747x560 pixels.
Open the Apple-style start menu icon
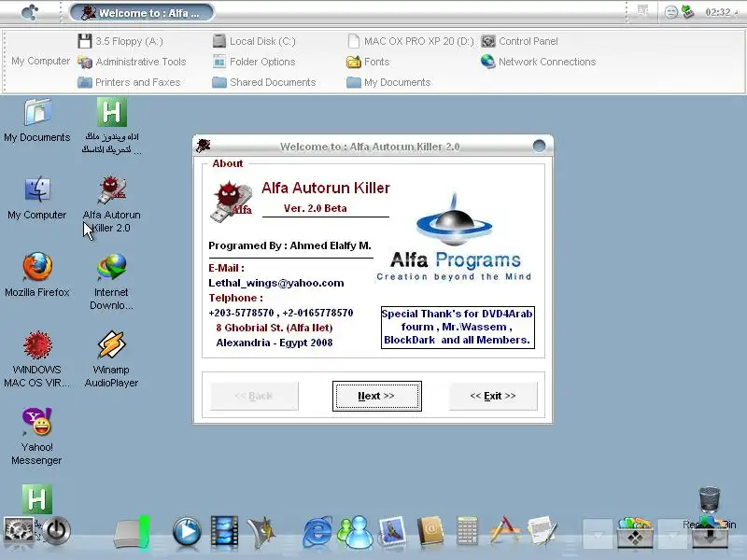(30, 12)
